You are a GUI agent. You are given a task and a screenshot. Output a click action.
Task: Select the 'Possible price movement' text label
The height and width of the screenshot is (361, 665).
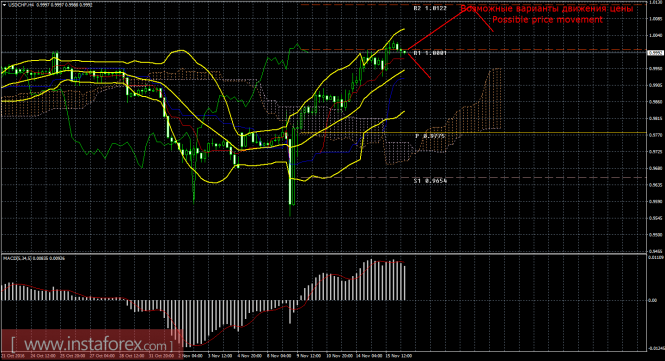547,20
